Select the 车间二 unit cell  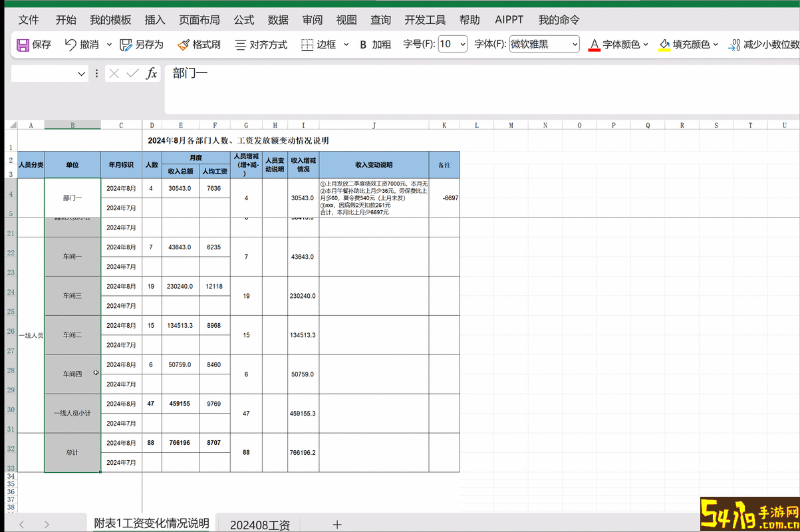click(x=72, y=335)
